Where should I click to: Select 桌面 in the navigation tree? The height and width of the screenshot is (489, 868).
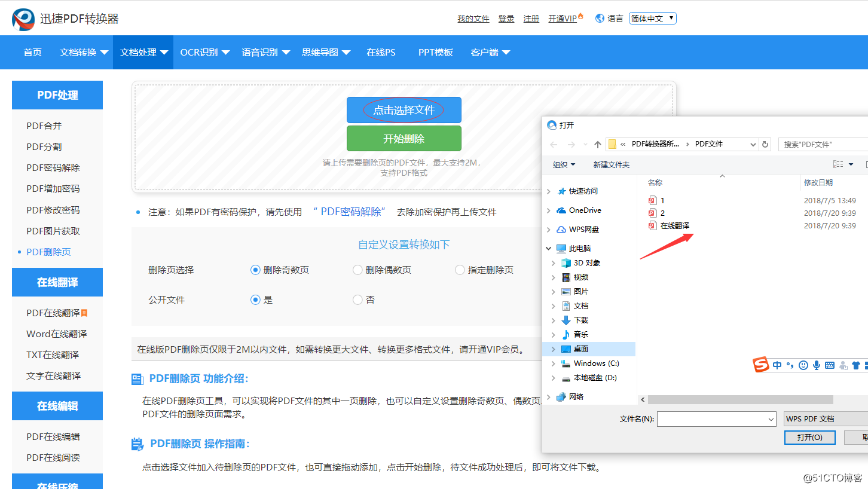pos(589,349)
